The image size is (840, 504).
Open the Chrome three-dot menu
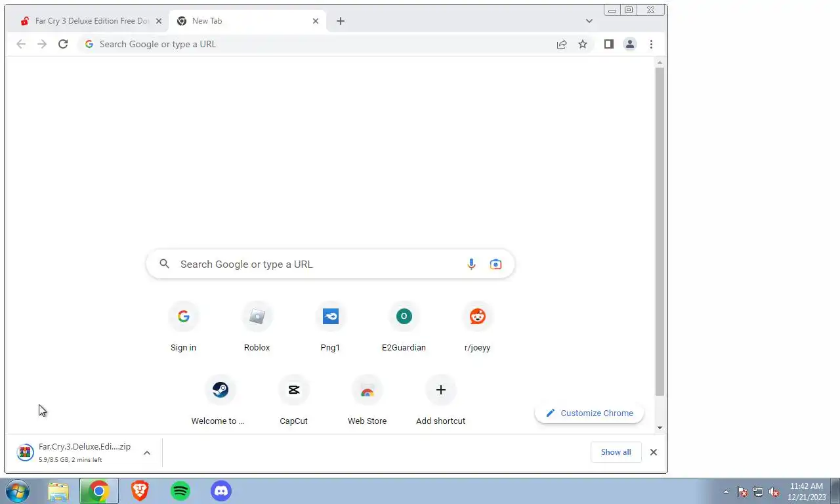pos(651,44)
